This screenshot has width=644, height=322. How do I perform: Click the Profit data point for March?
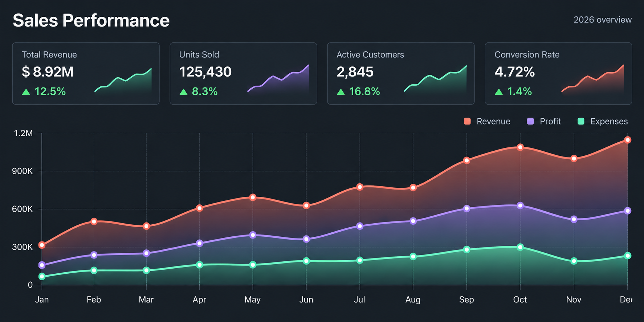click(x=146, y=253)
